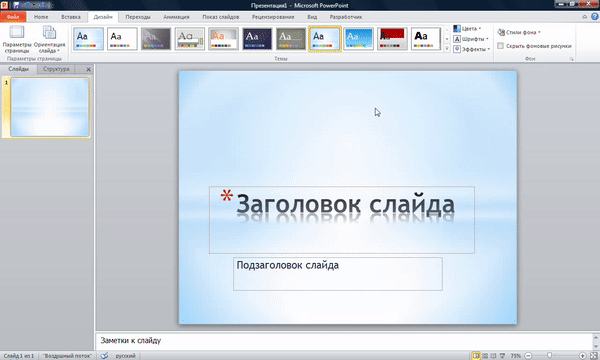Open the Анимация ribbon tab
Image resolution: width=600 pixels, height=360 pixels.
pyautogui.click(x=176, y=17)
